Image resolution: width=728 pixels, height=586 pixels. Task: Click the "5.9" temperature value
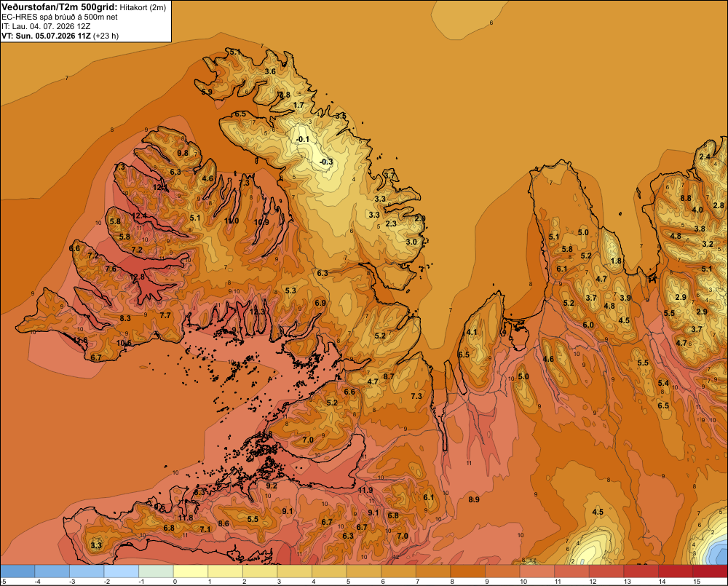(207, 92)
